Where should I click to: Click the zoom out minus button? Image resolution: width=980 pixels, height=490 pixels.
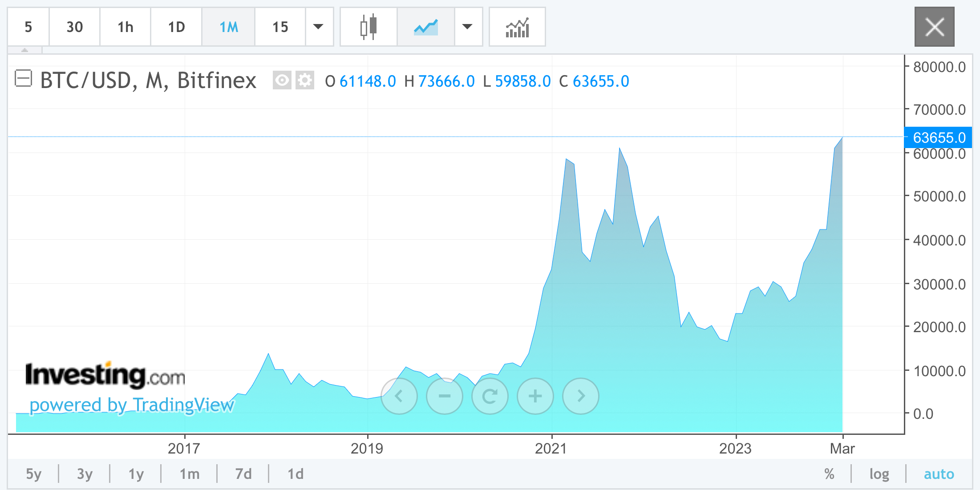pyautogui.click(x=445, y=396)
